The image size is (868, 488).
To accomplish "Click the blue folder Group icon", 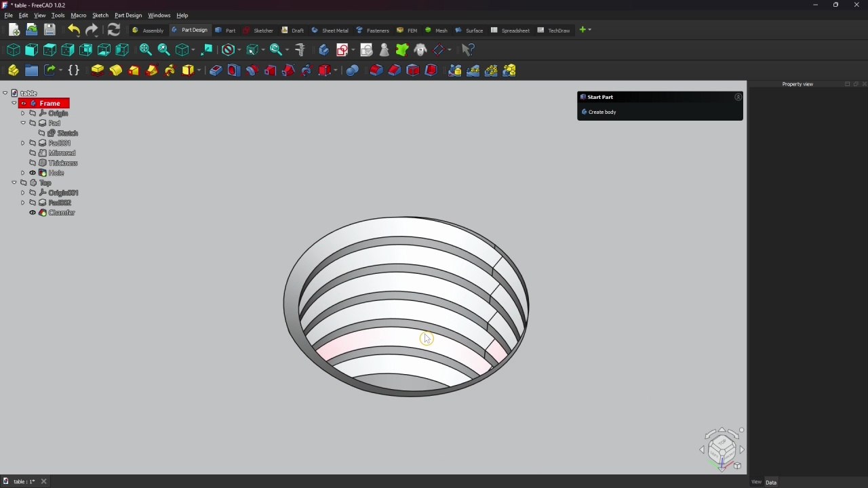I will [x=31, y=70].
